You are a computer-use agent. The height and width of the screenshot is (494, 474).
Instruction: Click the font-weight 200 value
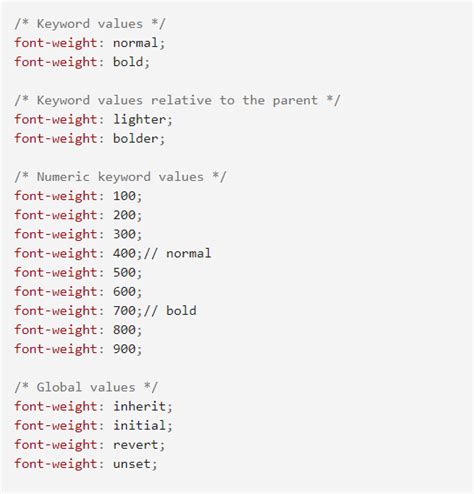[x=124, y=215]
